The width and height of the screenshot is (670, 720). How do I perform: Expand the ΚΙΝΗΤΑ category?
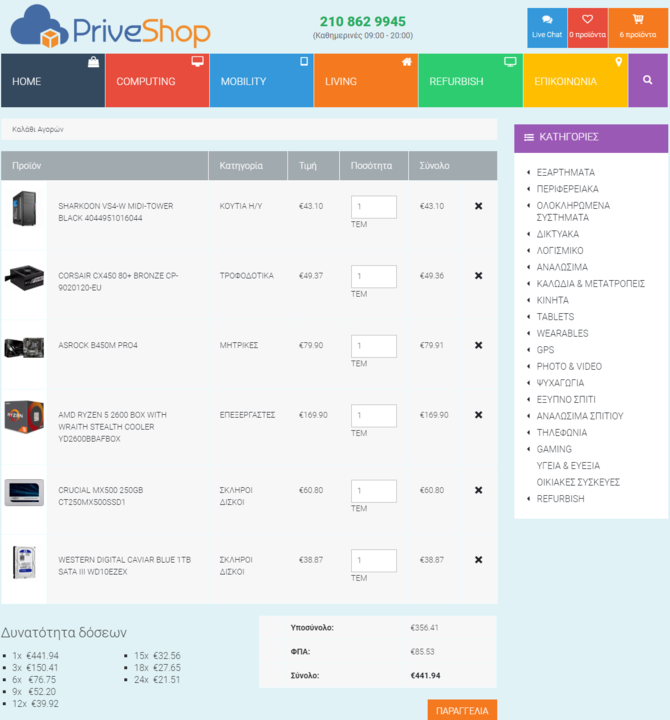pyautogui.click(x=552, y=300)
